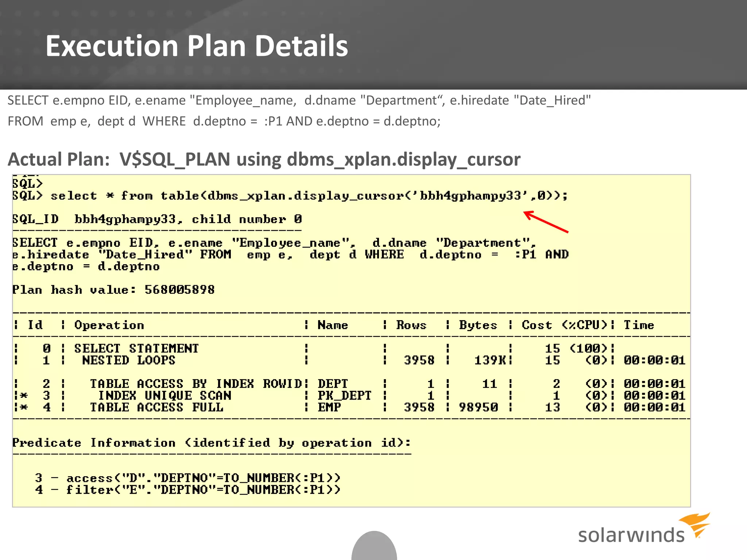Click the "SELECT e.empno EID" query line at top
Screen dimensions: 747x560
299,100
